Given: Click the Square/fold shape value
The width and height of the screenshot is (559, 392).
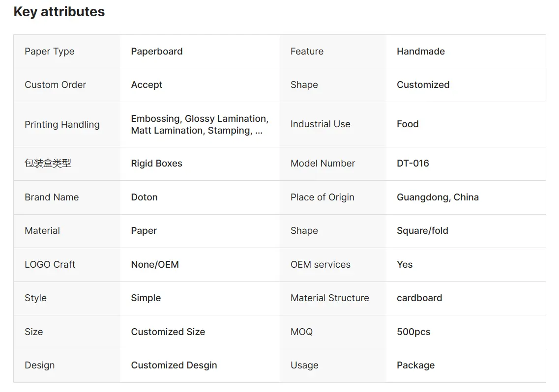Looking at the screenshot, I should click(422, 230).
